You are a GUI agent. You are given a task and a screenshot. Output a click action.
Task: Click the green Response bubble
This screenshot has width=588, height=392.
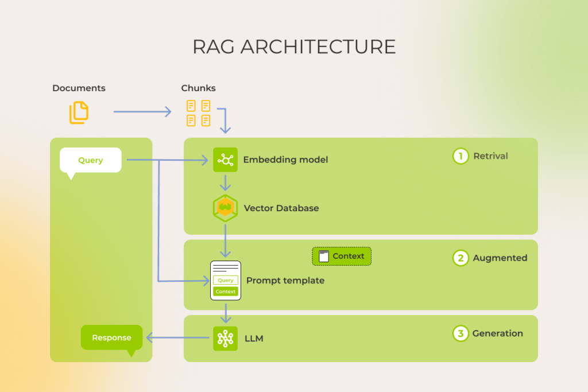(x=111, y=337)
